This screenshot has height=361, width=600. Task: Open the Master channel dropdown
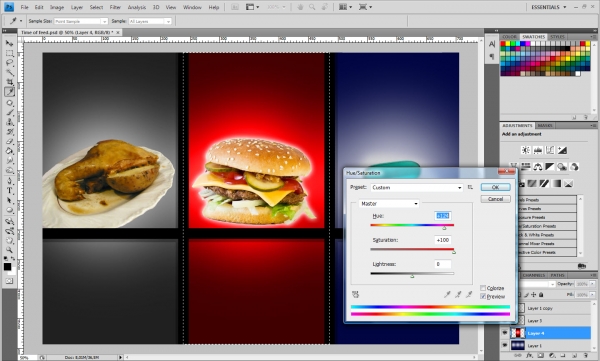(x=389, y=204)
